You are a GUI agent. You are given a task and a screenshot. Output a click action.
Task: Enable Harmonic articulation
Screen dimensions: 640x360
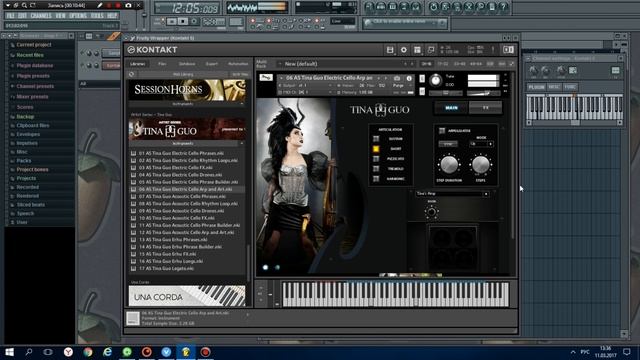click(376, 179)
